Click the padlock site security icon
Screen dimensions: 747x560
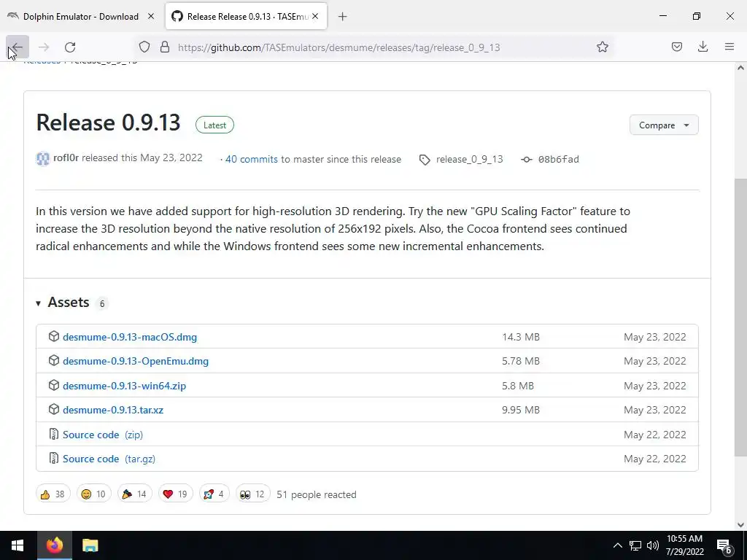[x=164, y=47]
